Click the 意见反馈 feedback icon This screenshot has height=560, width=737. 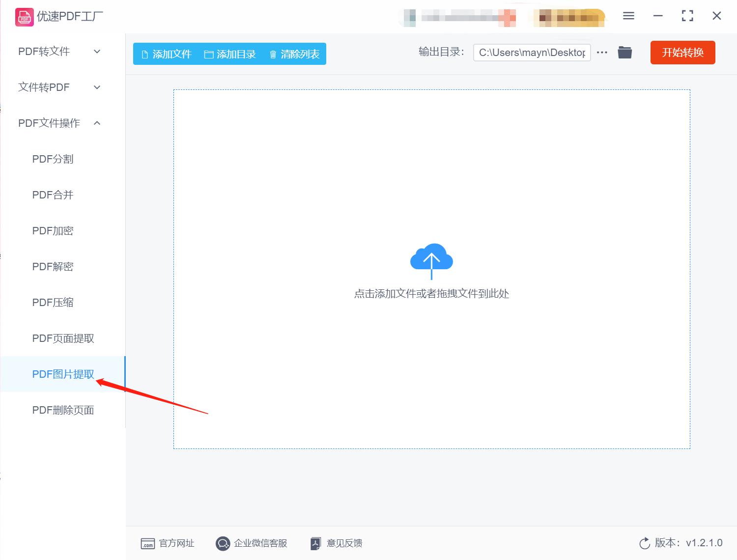pos(316,543)
